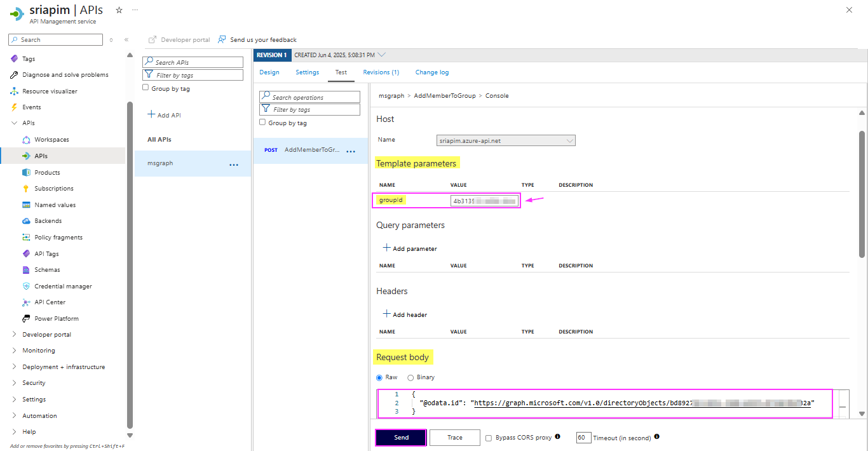
Task: Collapse the APIs section in sidebar
Action: (14, 123)
